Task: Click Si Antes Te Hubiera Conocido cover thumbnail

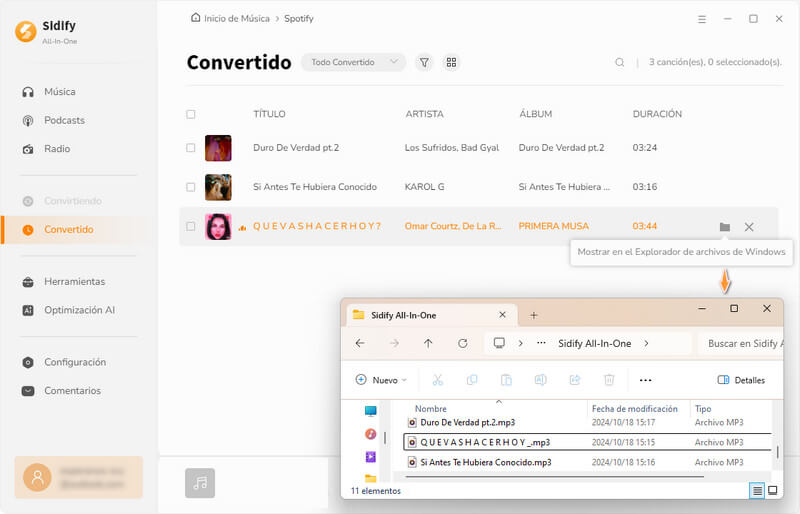Action: point(218,187)
